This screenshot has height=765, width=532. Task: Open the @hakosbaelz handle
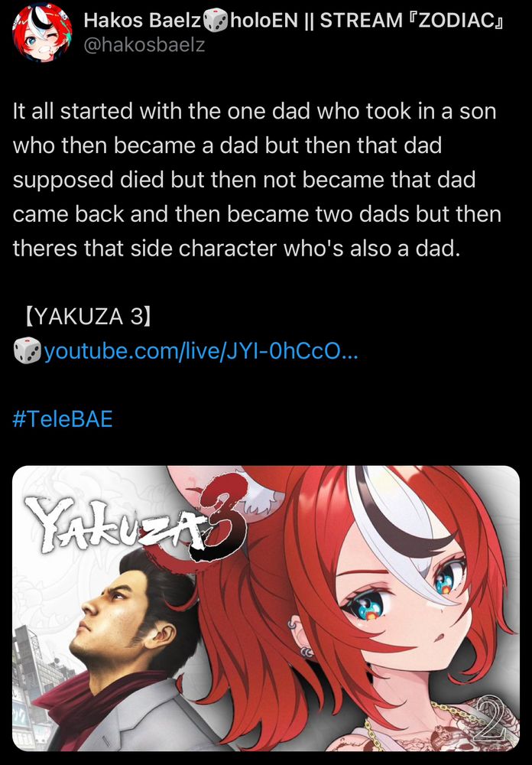tap(144, 45)
